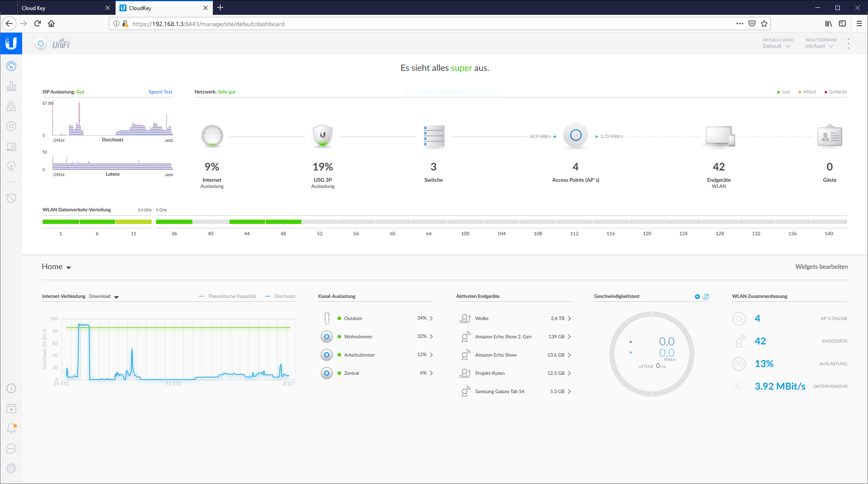Open the Clients panel from the sidebar
The height and width of the screenshot is (484, 868).
pyautogui.click(x=11, y=147)
